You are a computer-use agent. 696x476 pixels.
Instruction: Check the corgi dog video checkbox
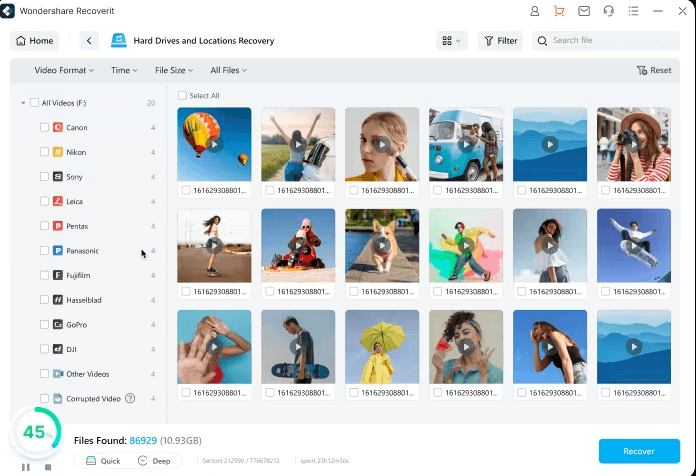click(x=354, y=292)
